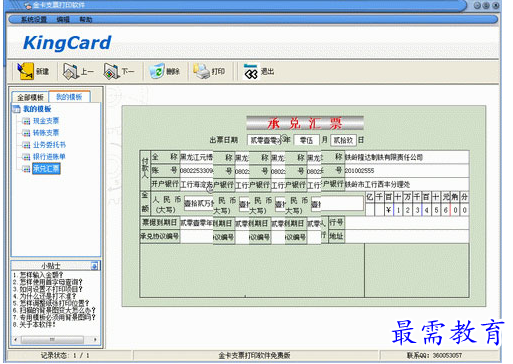The image size is (513, 364).
Task: Open tip 6 about 扫描的背景图
Action: click(54, 310)
